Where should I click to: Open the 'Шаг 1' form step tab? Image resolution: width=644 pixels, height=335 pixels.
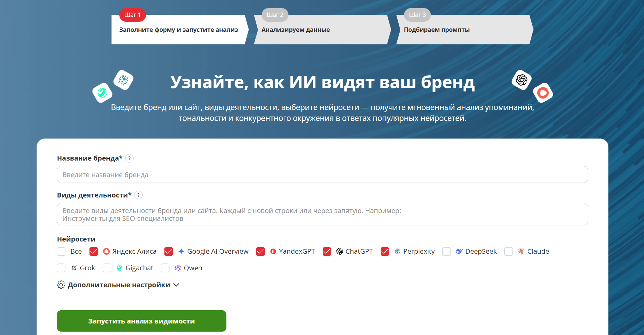tap(178, 29)
